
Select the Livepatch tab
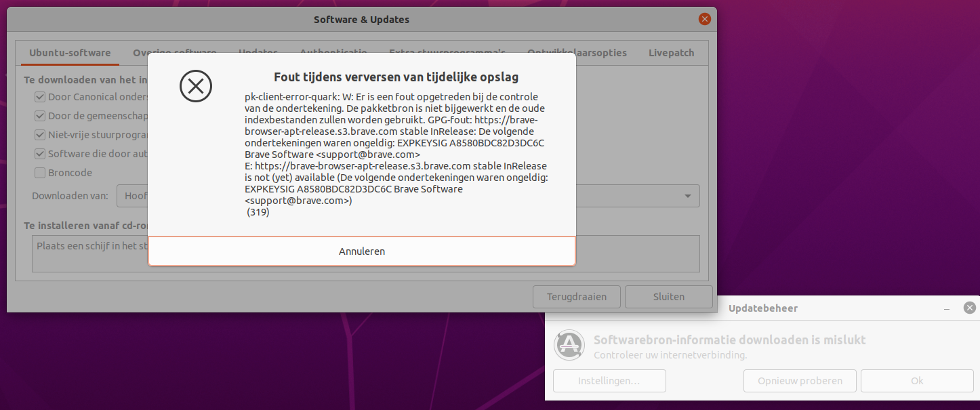(x=671, y=53)
